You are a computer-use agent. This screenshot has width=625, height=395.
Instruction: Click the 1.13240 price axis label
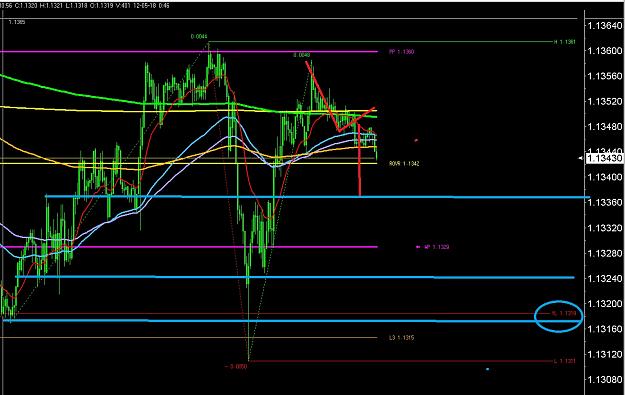tap(604, 278)
